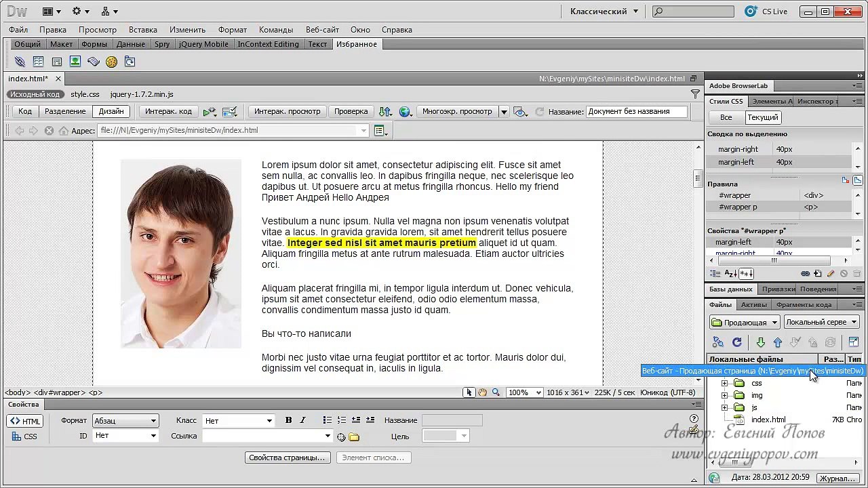The width and height of the screenshot is (868, 488).
Task: Open preview in browser globe icon
Action: click(406, 111)
